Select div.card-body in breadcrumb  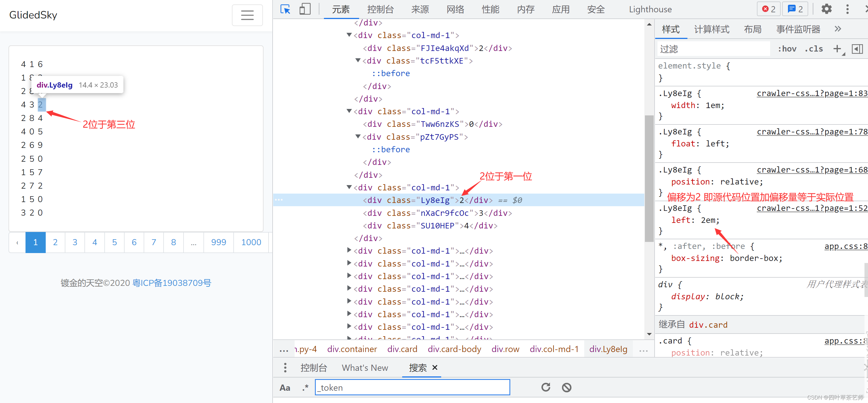tap(454, 349)
